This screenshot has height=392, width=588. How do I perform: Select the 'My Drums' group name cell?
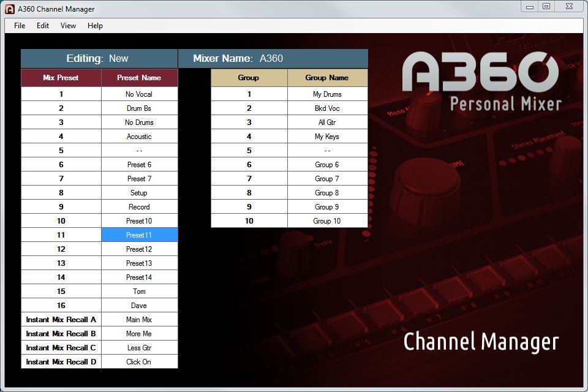(x=327, y=94)
